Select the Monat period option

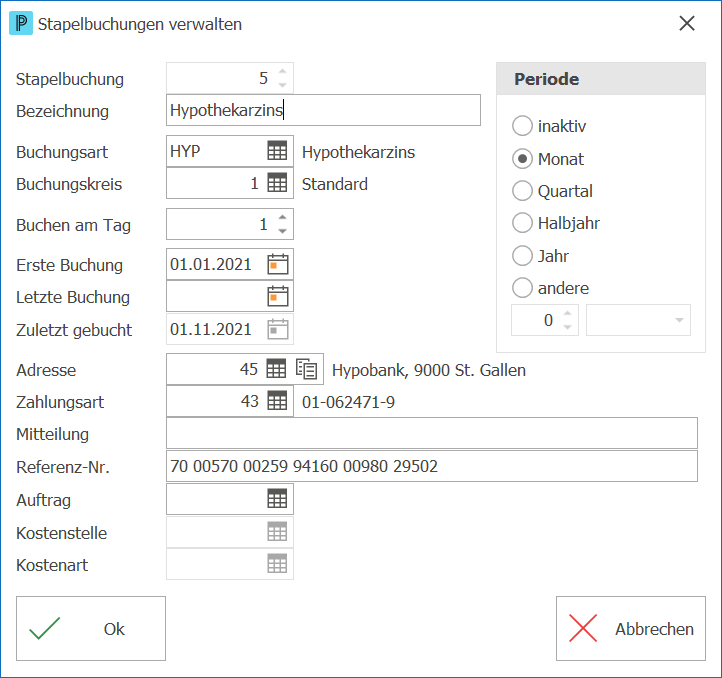point(548,159)
